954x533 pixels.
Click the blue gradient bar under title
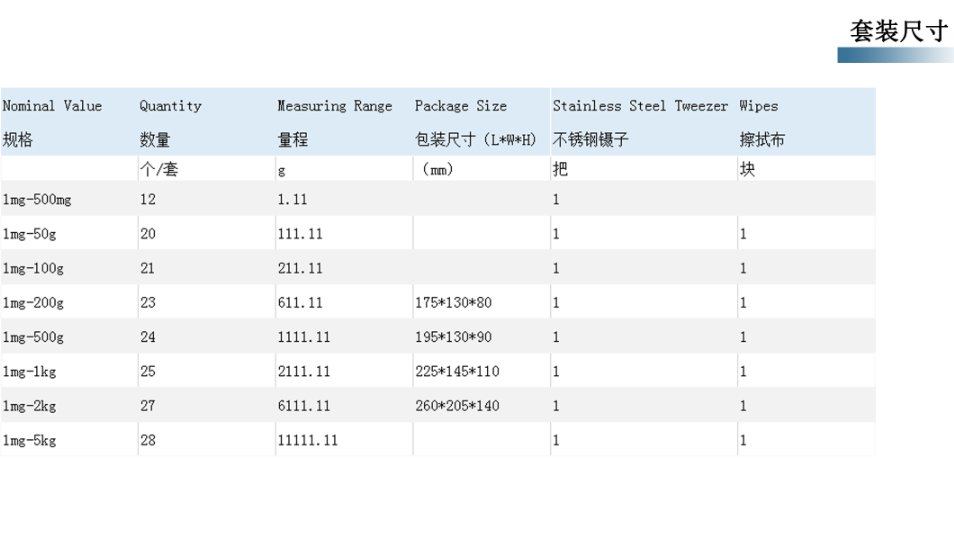tap(894, 55)
